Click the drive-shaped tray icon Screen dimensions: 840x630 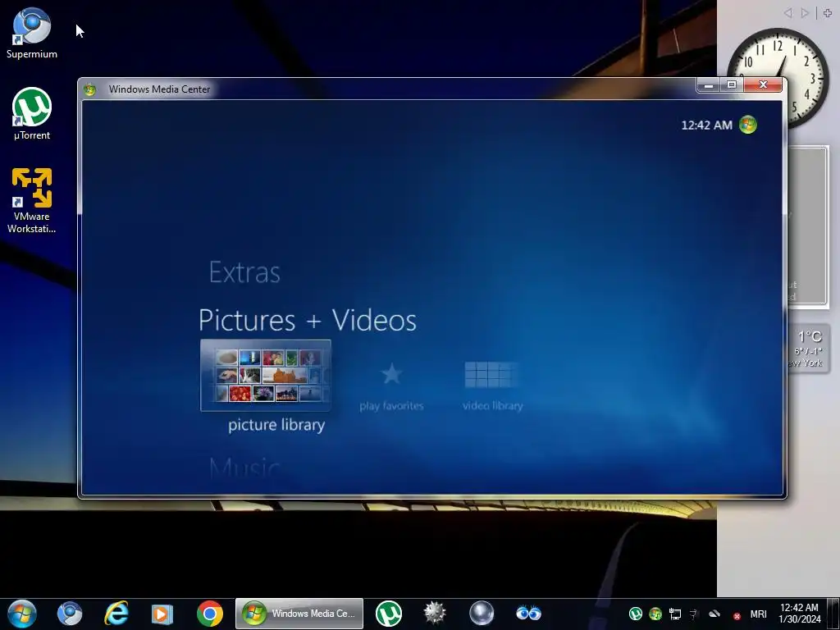click(x=714, y=614)
